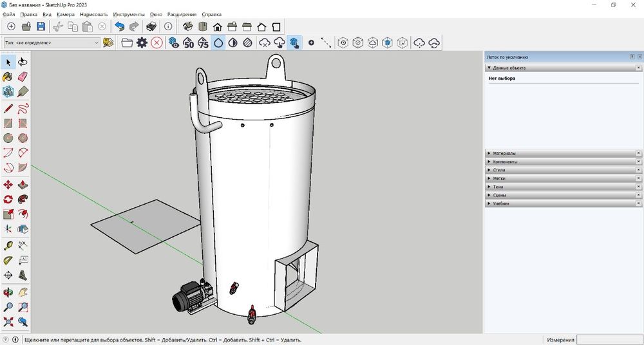
Task: Select the Polygon tool
Action: pyautogui.click(x=23, y=138)
